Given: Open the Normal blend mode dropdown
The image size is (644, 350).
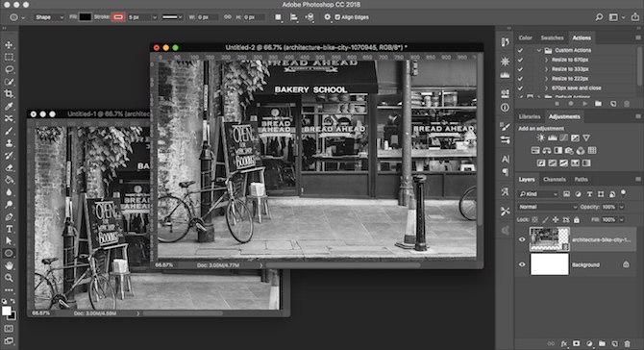Looking at the screenshot, I should click(548, 207).
